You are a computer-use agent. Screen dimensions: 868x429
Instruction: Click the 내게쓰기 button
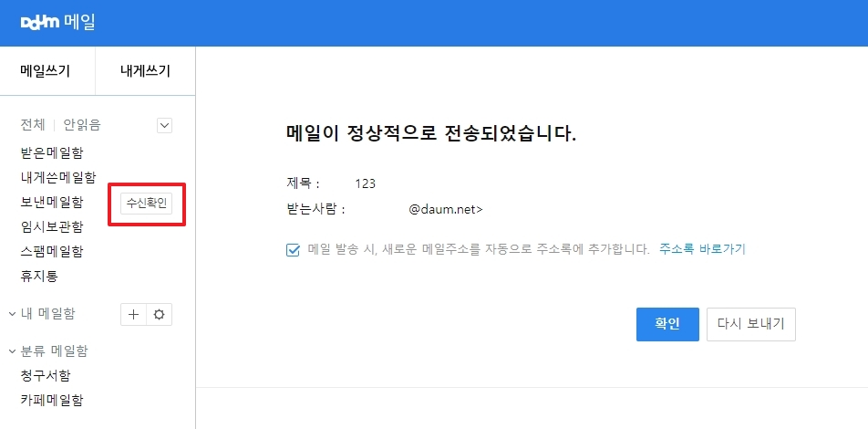(145, 71)
